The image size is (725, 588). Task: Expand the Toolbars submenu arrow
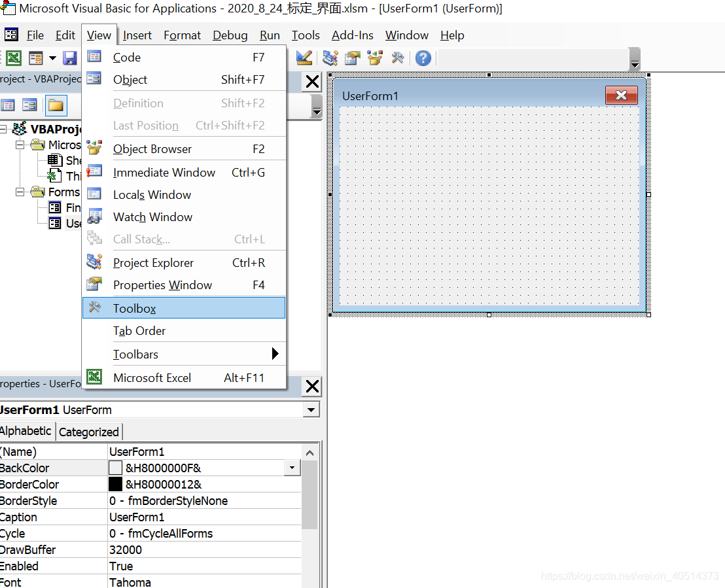coord(275,354)
